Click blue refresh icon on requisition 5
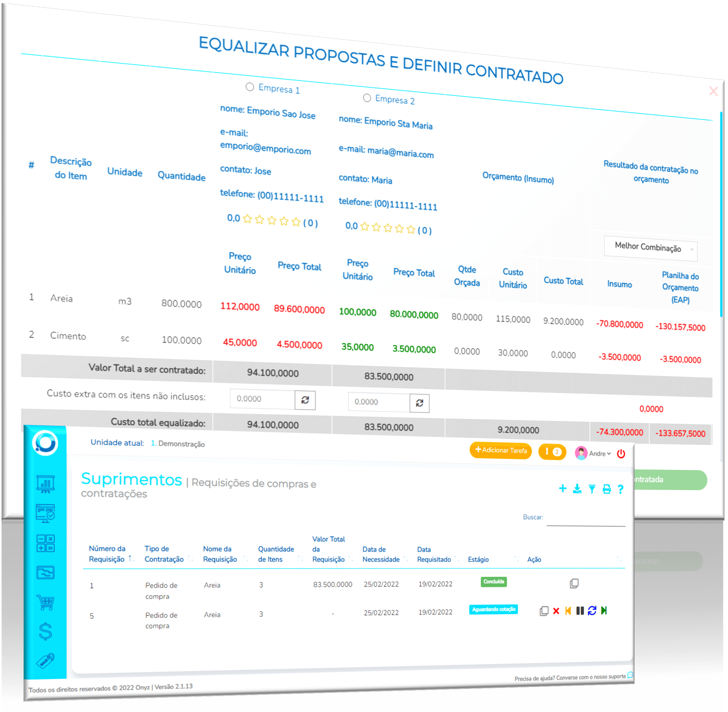 tap(593, 611)
